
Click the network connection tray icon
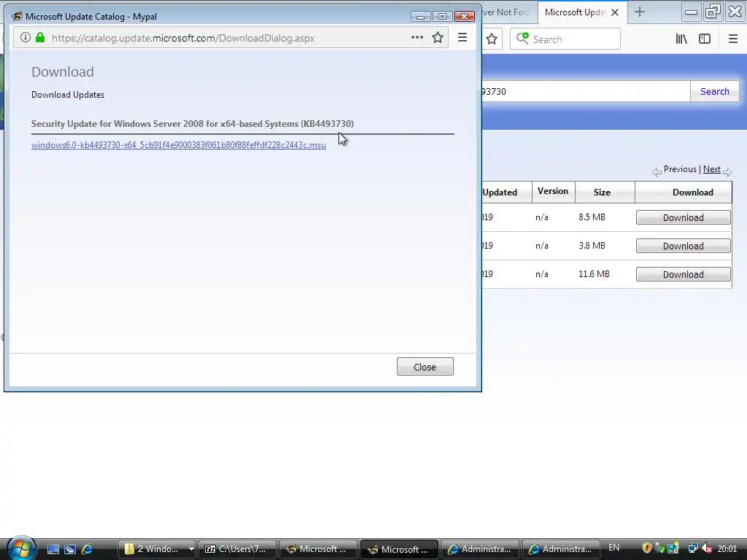tap(693, 548)
